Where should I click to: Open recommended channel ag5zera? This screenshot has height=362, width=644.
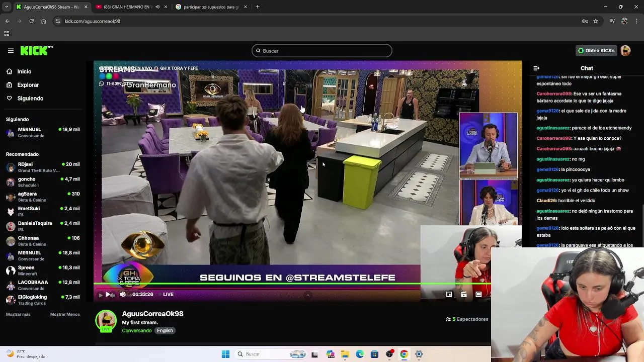tap(43, 197)
